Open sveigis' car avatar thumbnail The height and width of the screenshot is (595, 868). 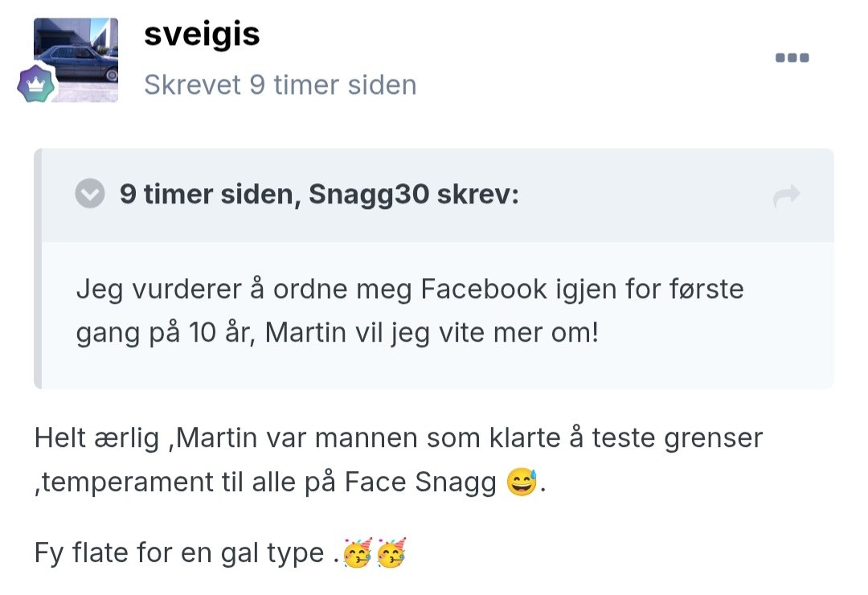[76, 59]
